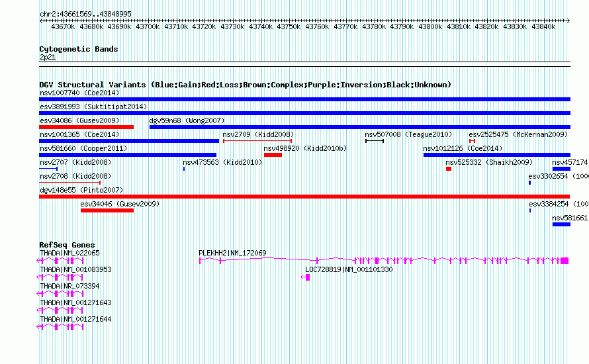Click the DGV Structural Variants track title

click(x=245, y=85)
